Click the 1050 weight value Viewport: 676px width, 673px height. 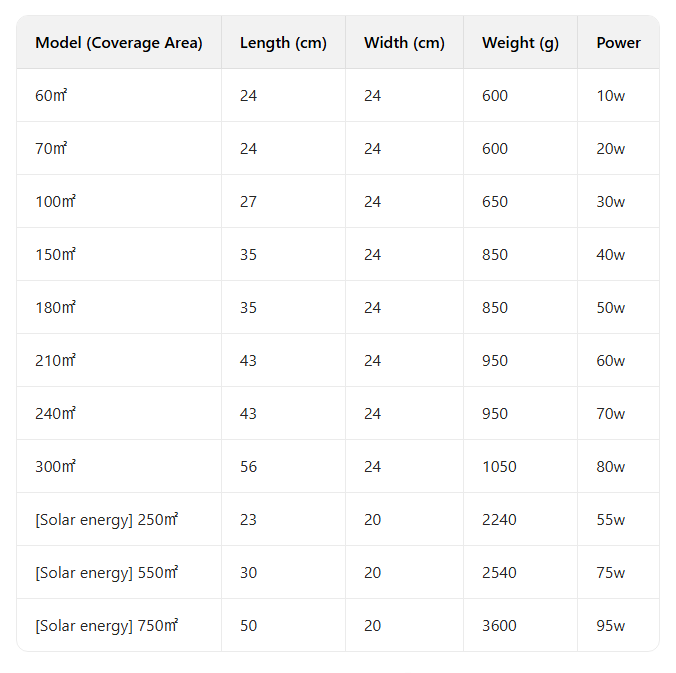tap(499, 467)
